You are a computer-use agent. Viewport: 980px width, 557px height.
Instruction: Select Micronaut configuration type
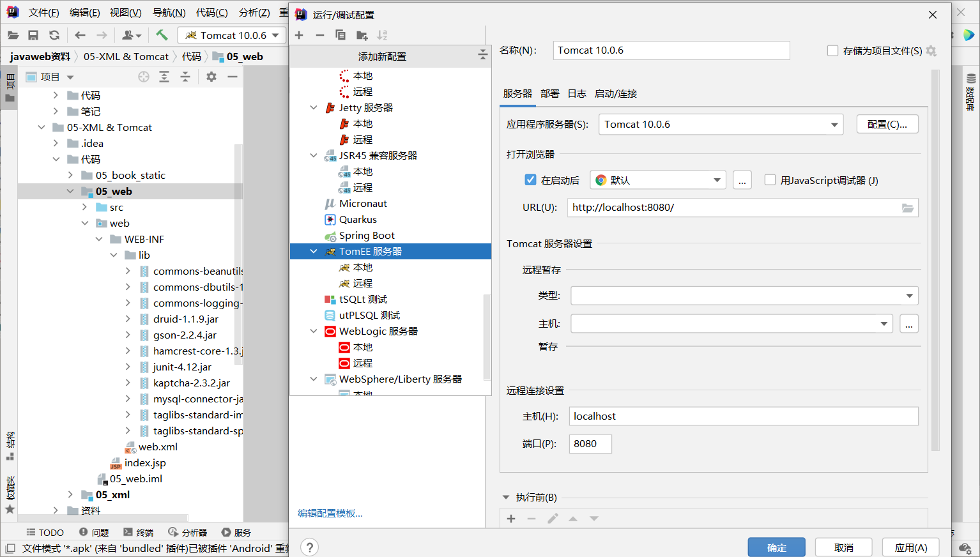[x=363, y=203]
